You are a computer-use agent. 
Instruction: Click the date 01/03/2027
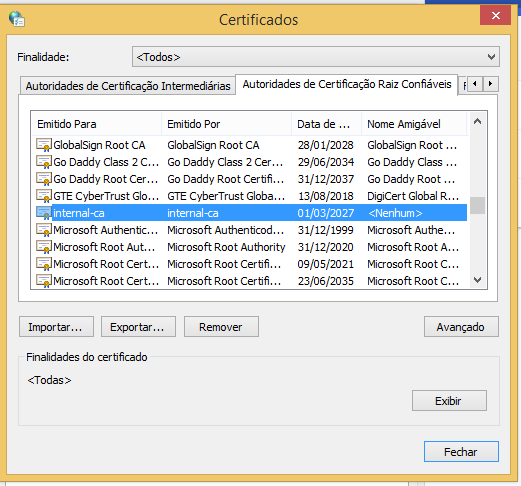326,213
